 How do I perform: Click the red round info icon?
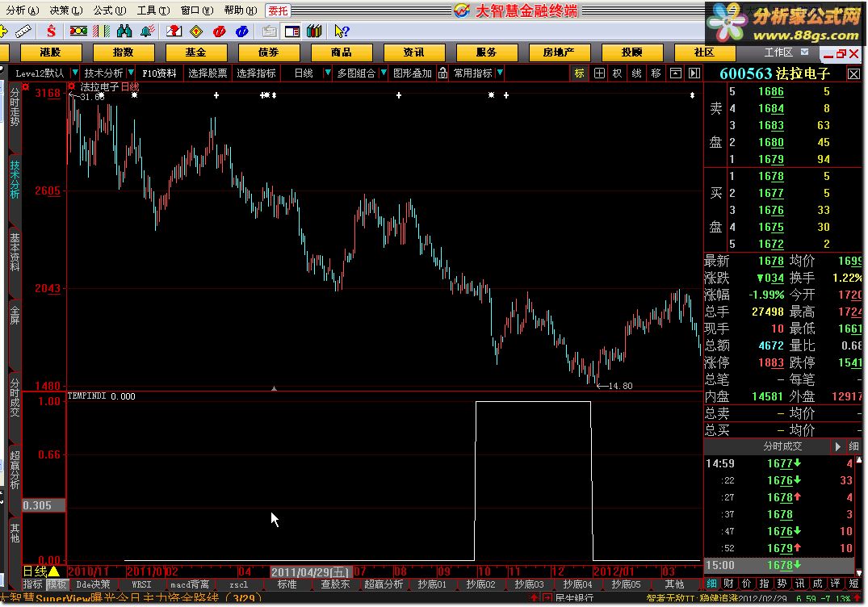point(219,31)
